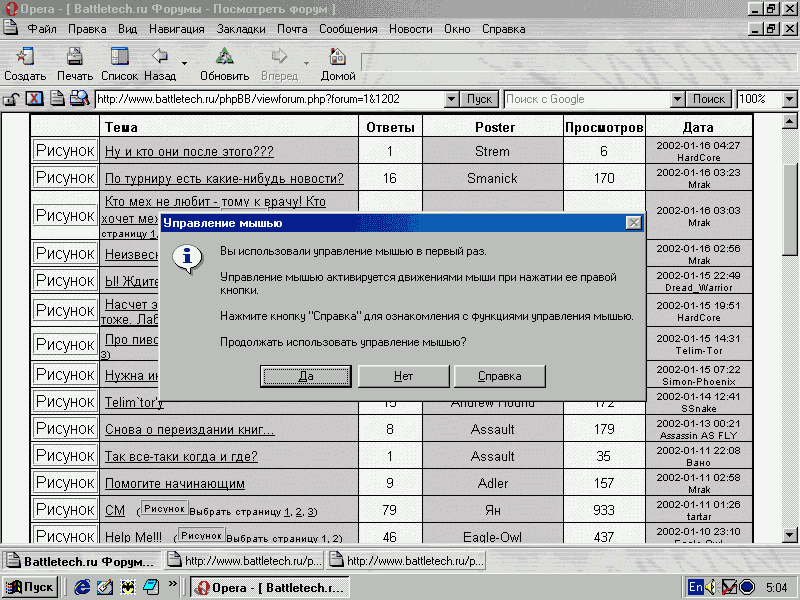Screen dimensions: 800x600
Task: Go back with the Назад arrow icon
Action: (x=159, y=57)
